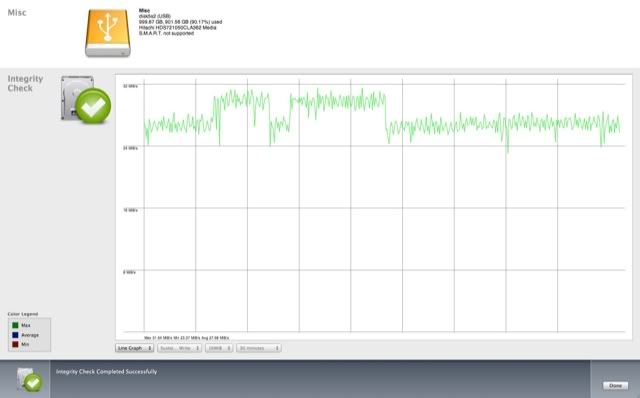This screenshot has width=640, height=398.
Task: Open the minutes duration dropdown
Action: [x=258, y=348]
